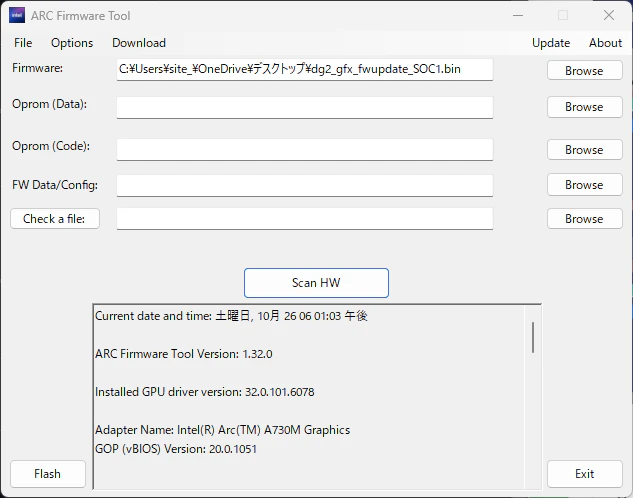
Task: Open the About menu
Action: point(605,43)
